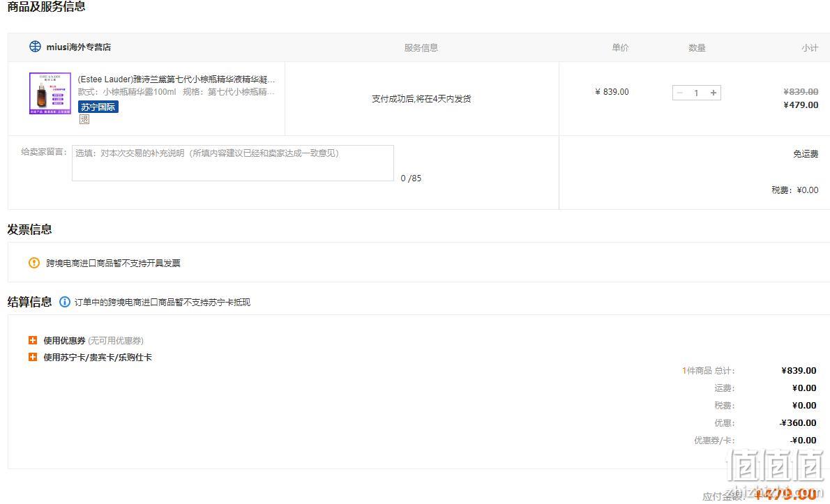Click the 使用苏宁卡/贵宾卡/乐购仕卡 label
The image size is (830, 504).
click(x=98, y=358)
